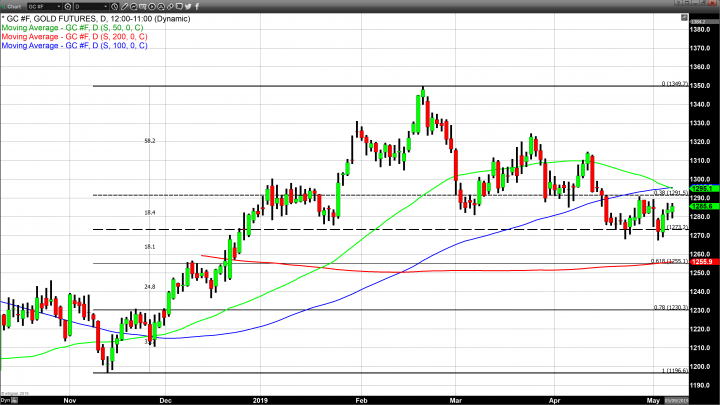Close the chart window

click(714, 3)
